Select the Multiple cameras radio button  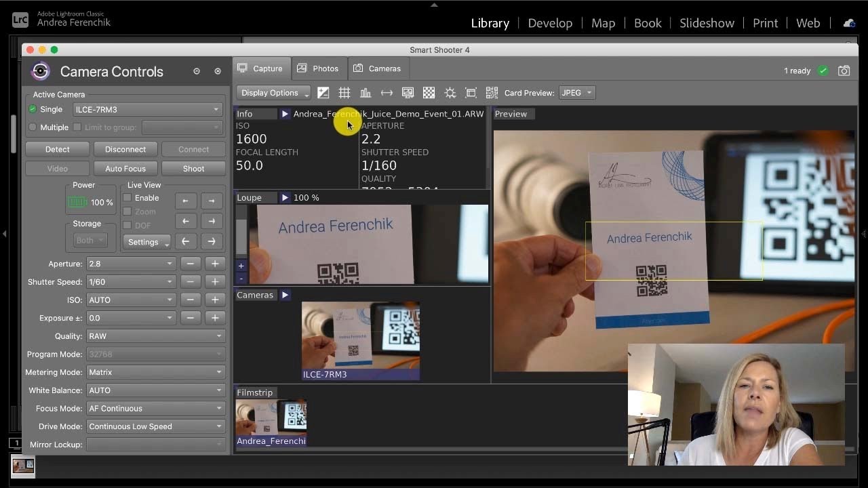click(x=33, y=127)
